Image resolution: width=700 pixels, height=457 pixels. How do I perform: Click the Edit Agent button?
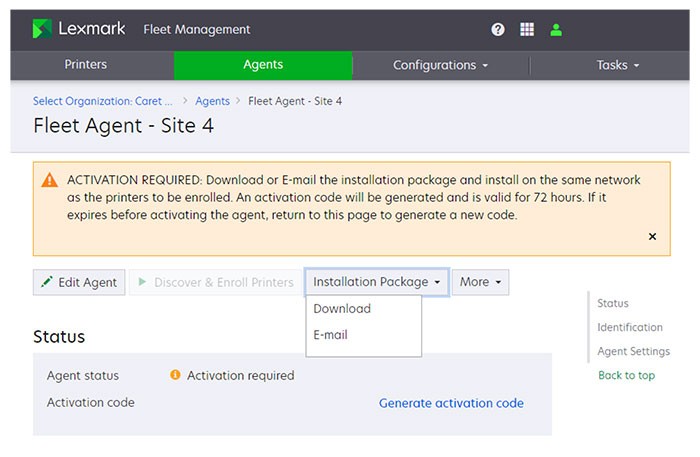tap(78, 282)
